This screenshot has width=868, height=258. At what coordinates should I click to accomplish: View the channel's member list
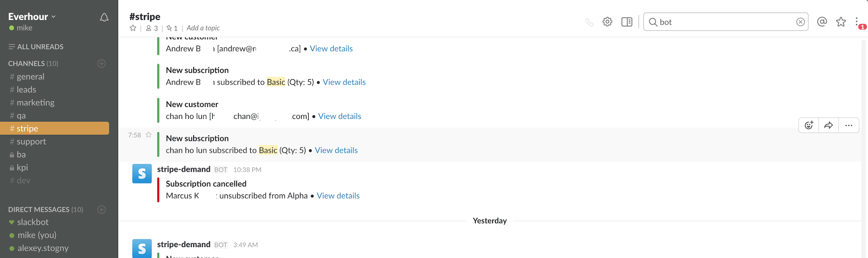(x=152, y=28)
